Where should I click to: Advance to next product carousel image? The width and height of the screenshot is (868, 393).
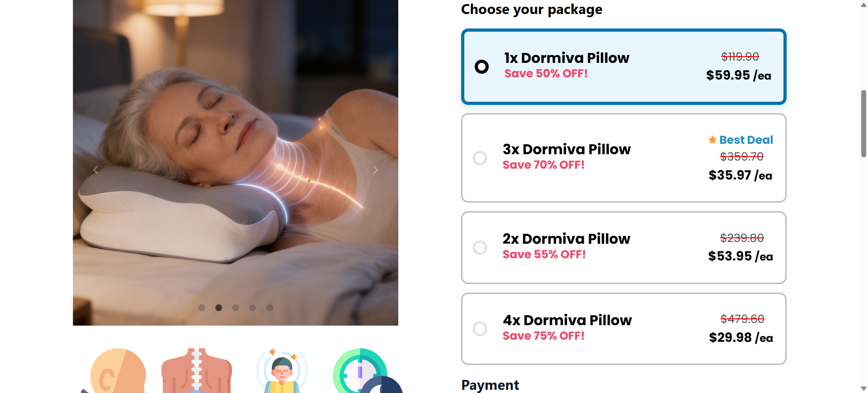pyautogui.click(x=375, y=170)
